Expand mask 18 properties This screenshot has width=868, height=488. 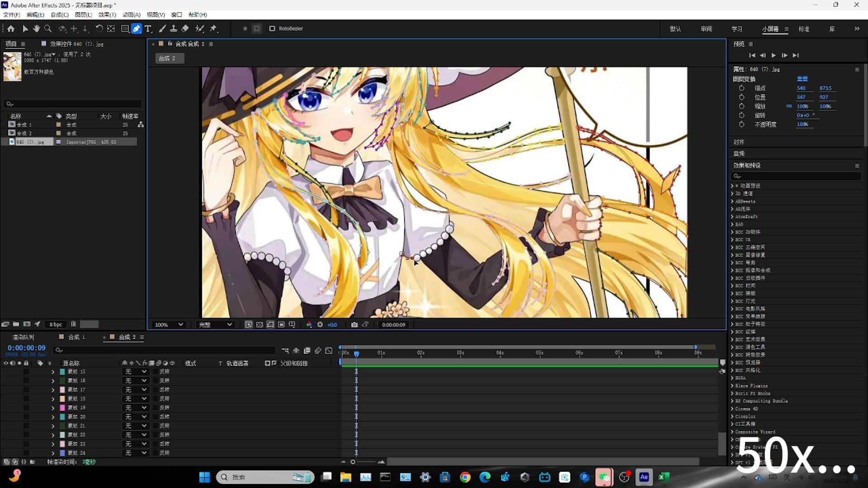pos(53,399)
